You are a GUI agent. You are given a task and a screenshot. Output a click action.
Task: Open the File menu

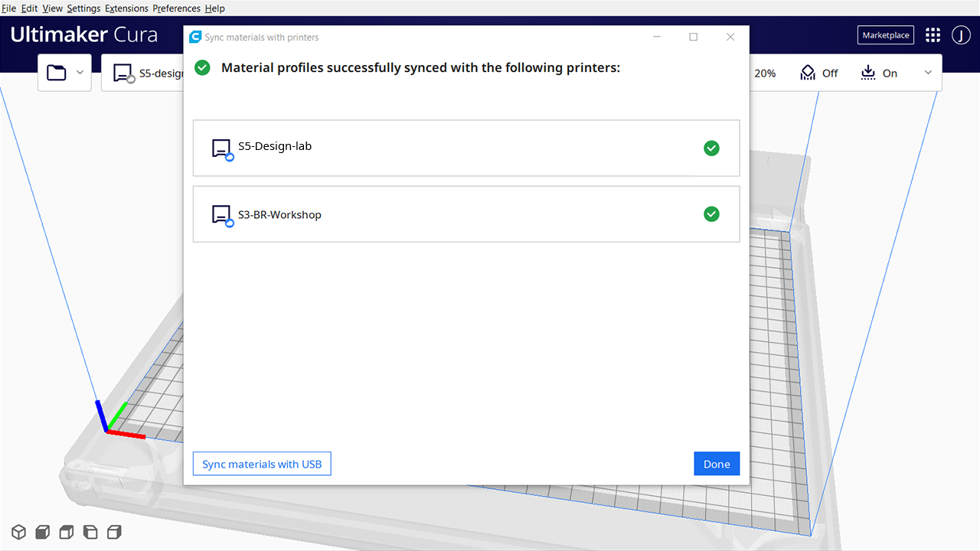coord(9,8)
